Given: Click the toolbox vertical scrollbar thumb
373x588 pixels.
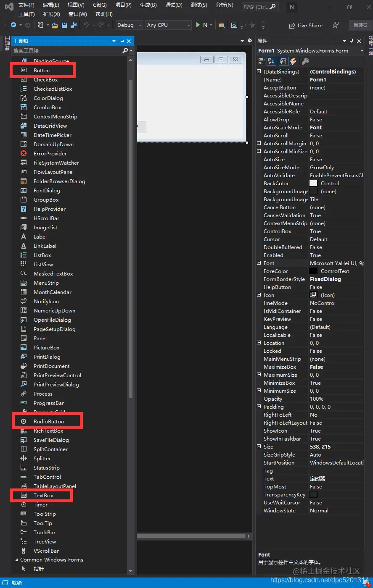Looking at the screenshot, I should point(130,239).
